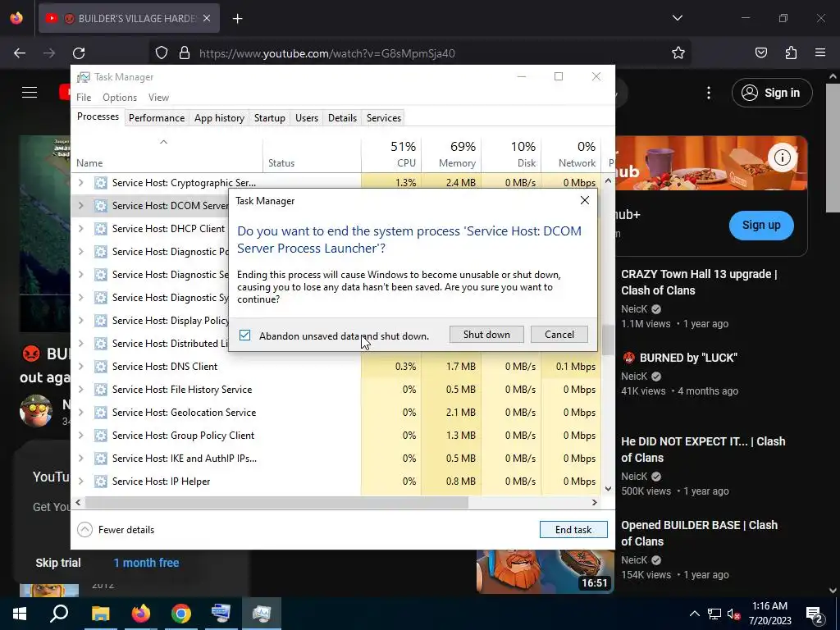Click the Task Manager taskbar icon
The width and height of the screenshot is (840, 630).
pyautogui.click(x=262, y=614)
